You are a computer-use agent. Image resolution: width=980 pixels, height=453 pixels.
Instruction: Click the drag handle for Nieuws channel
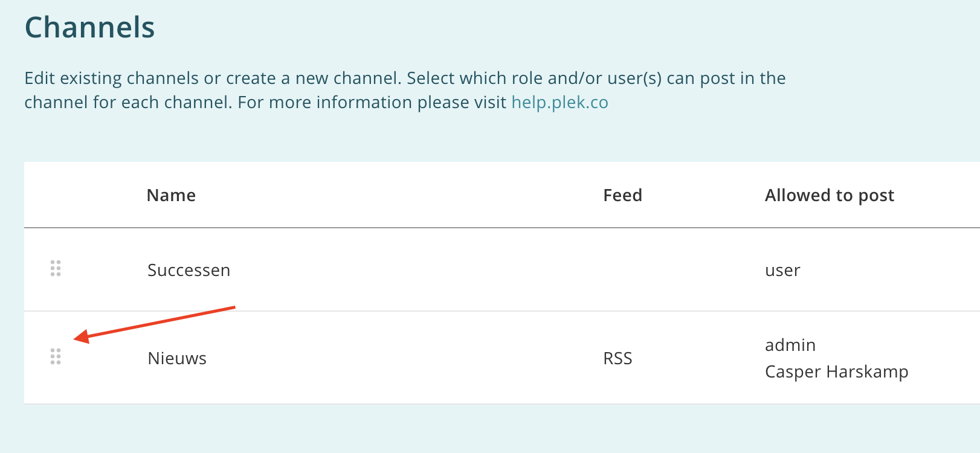56,357
